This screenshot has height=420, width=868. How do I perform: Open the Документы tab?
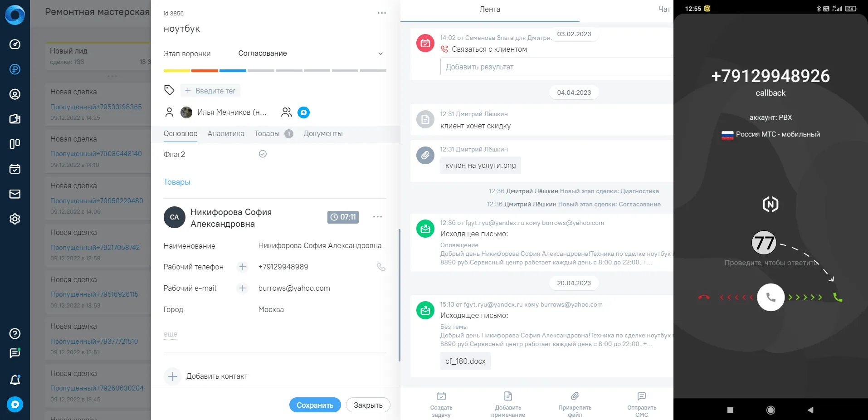tap(323, 134)
